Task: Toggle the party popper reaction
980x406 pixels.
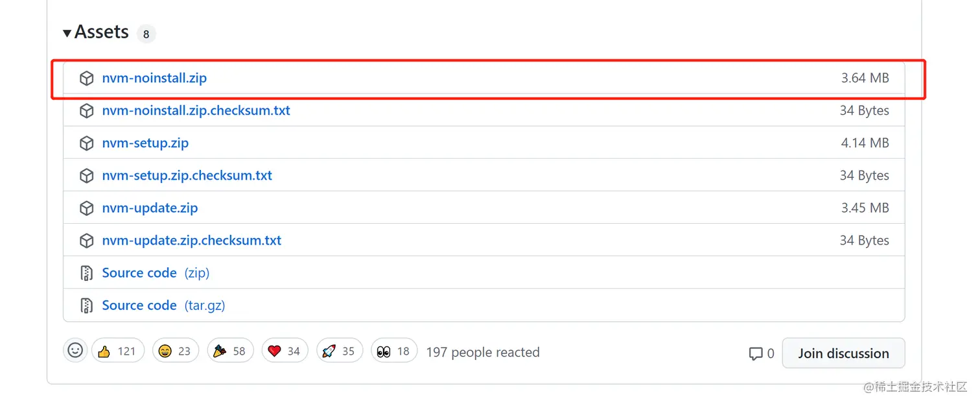Action: (230, 350)
